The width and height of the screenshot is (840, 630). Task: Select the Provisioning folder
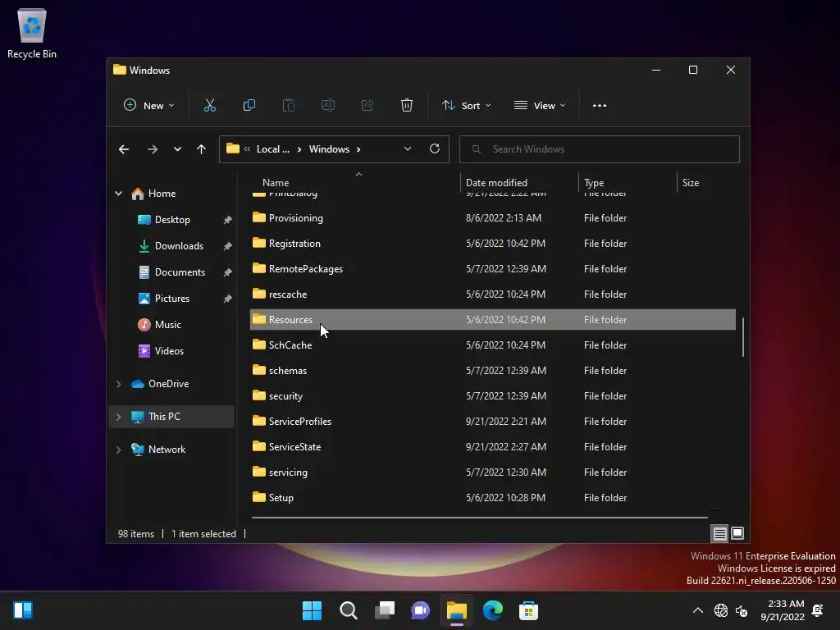(492, 218)
